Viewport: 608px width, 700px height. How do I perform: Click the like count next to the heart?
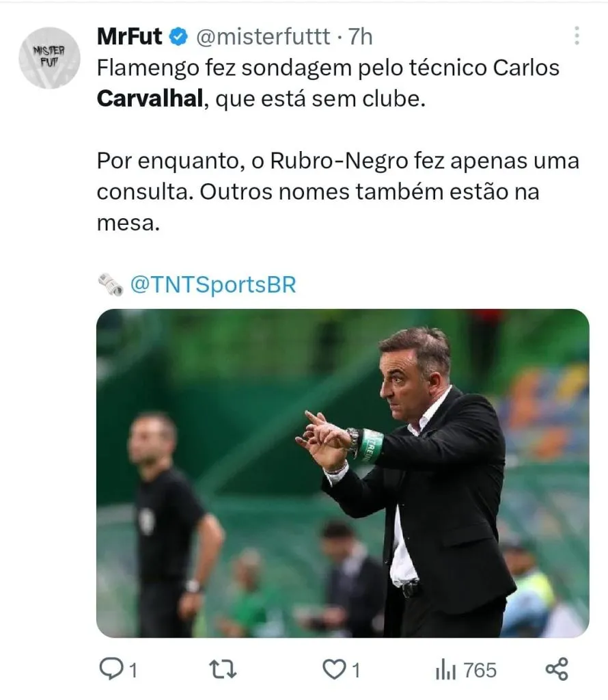pyautogui.click(x=355, y=671)
